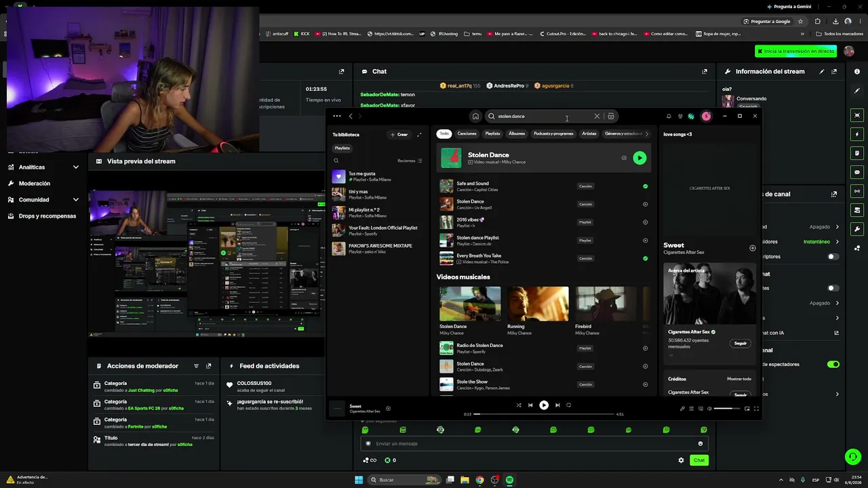Click Mostrar todo in Créditos

739,379
